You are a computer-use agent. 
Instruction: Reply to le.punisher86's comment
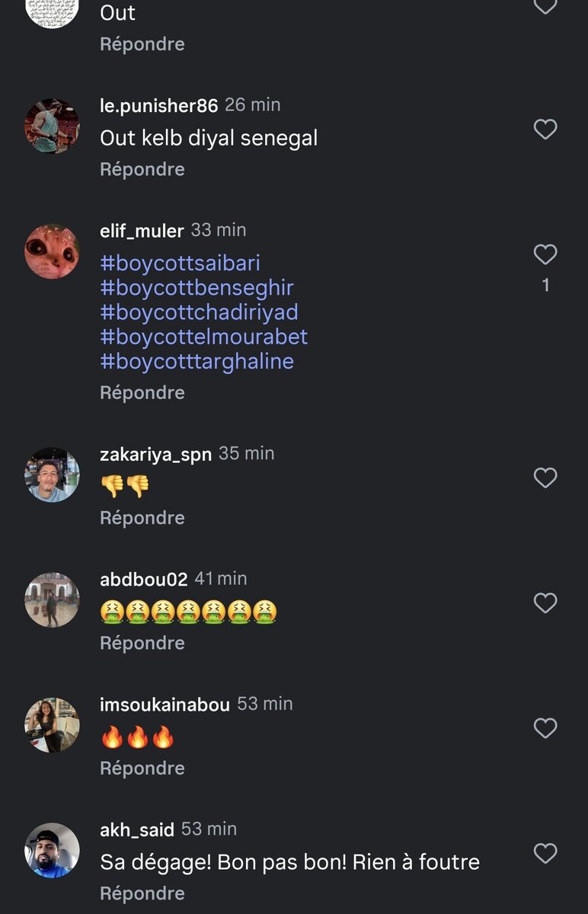click(x=142, y=169)
